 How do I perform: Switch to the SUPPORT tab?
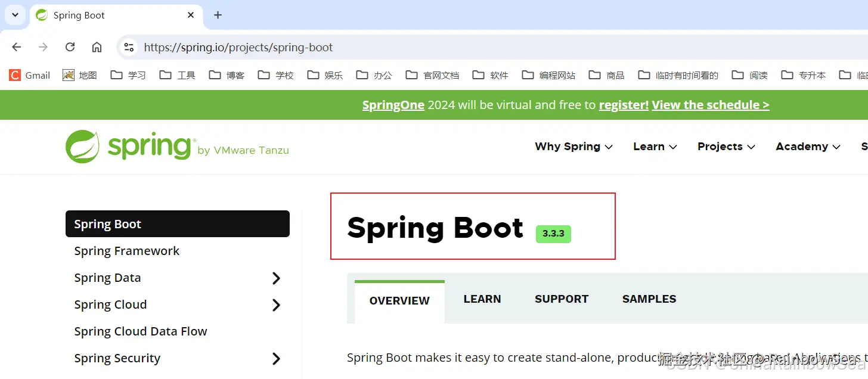point(562,299)
